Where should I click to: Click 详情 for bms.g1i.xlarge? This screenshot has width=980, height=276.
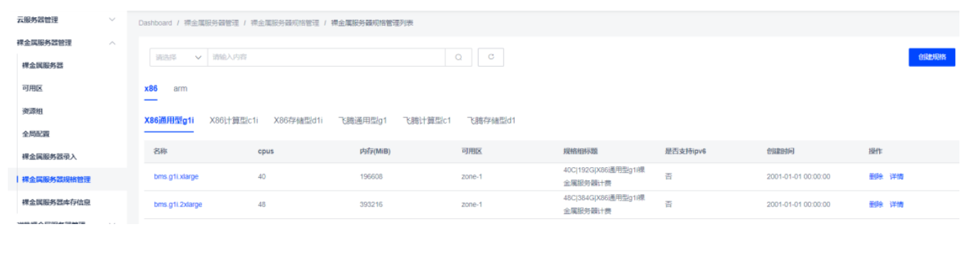pyautogui.click(x=896, y=176)
